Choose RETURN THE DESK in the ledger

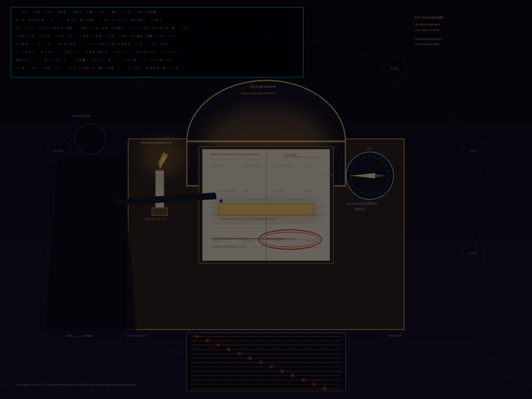click(225, 190)
